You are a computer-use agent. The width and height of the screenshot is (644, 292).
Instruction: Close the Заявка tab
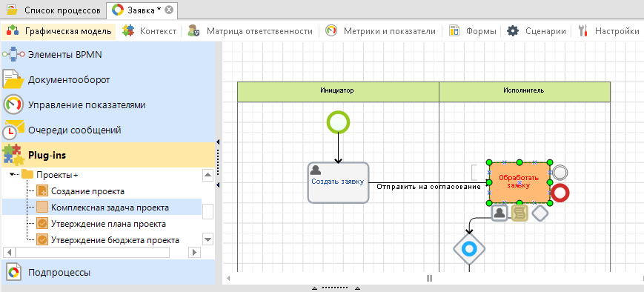[169, 10]
